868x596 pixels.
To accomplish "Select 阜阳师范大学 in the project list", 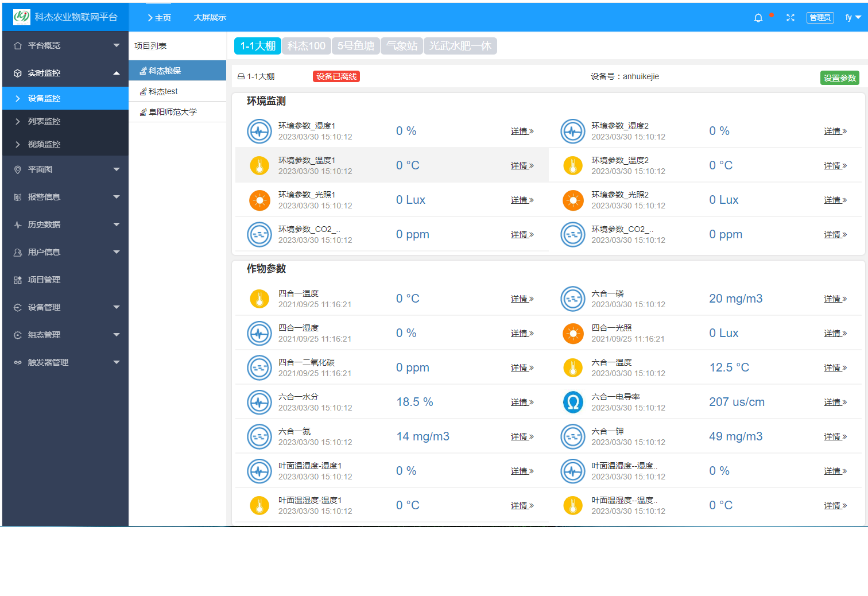I will pos(172,112).
